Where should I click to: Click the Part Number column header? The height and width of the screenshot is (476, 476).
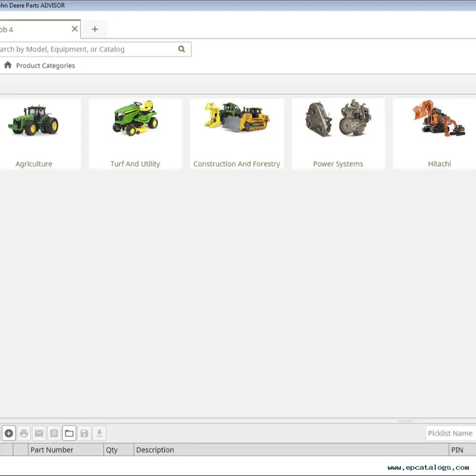(66, 450)
